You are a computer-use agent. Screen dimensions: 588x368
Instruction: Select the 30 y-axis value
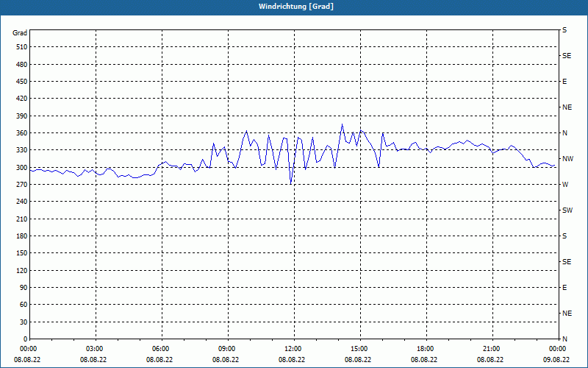tap(24, 322)
